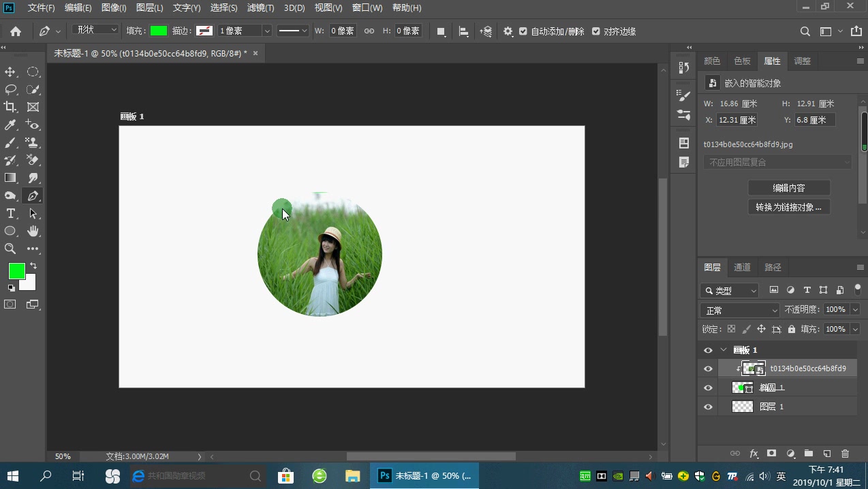
Task: Click the 编辑内容 button
Action: [788, 188]
